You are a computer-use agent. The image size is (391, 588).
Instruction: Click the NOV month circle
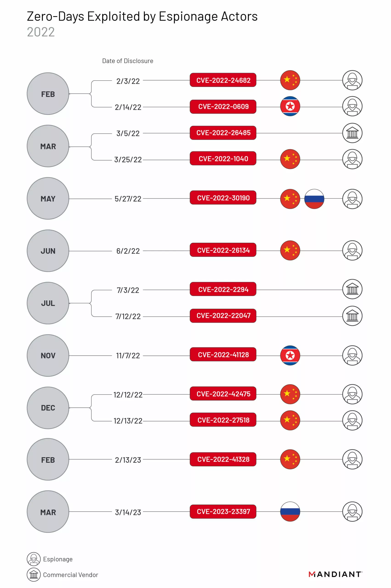pos(48,355)
